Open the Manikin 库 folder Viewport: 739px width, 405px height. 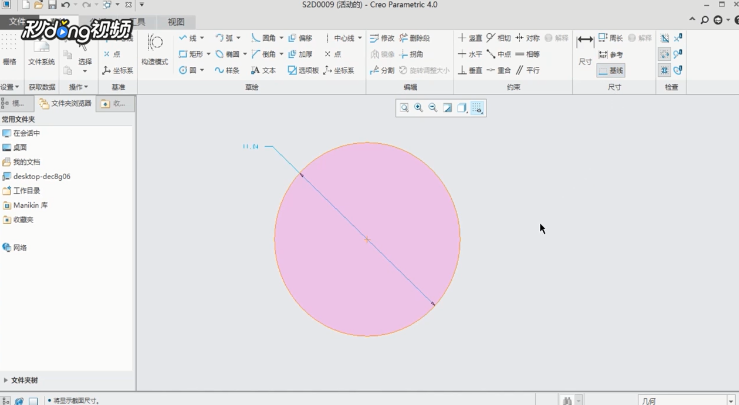(25, 205)
